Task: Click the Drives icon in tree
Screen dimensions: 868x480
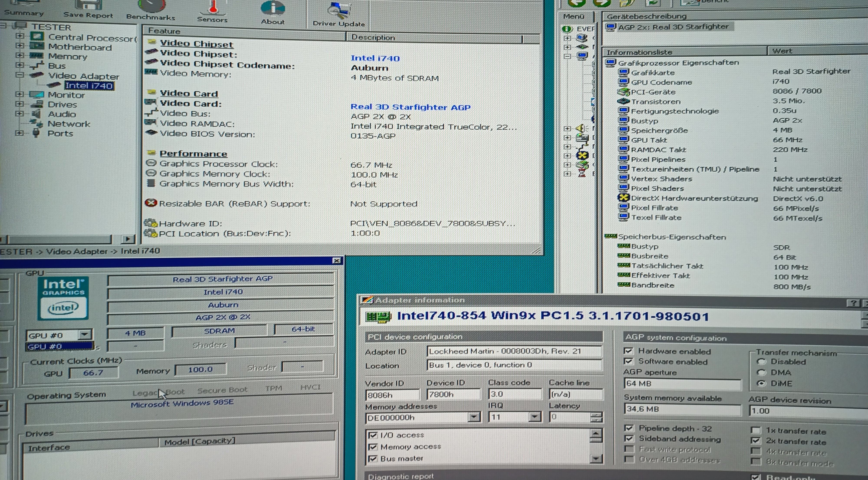Action: (x=37, y=104)
